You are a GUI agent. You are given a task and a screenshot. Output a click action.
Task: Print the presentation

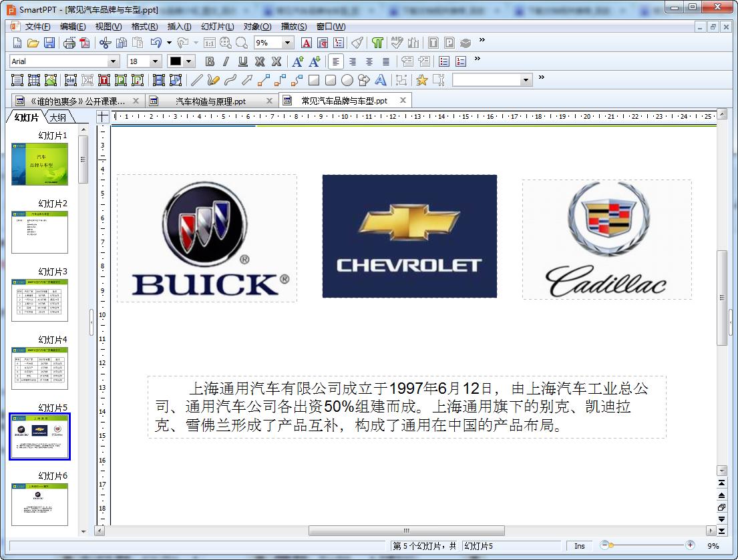[69, 43]
